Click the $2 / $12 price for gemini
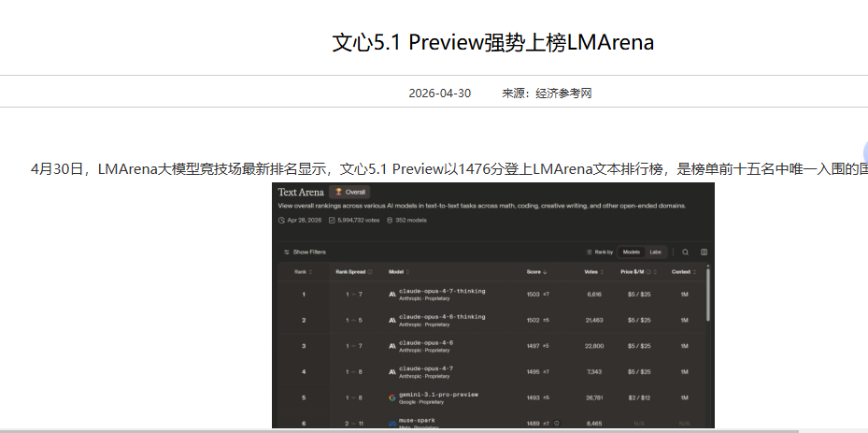Screen dimensions: 868x433 pyautogui.click(x=639, y=397)
